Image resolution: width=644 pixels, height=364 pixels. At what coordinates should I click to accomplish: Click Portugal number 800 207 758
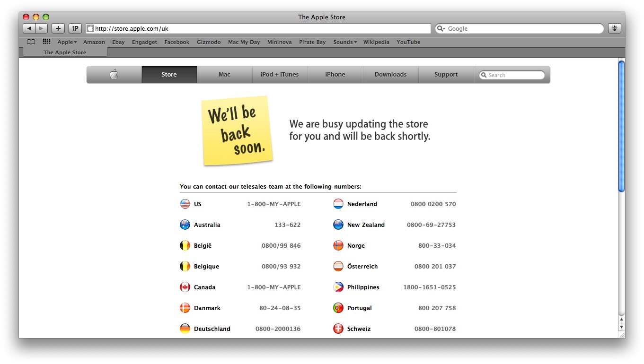click(437, 308)
